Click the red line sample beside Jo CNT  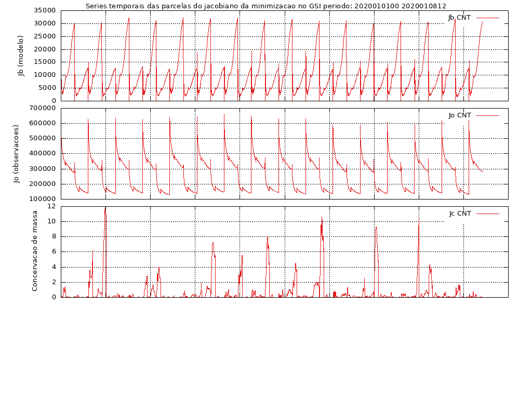coord(487,115)
